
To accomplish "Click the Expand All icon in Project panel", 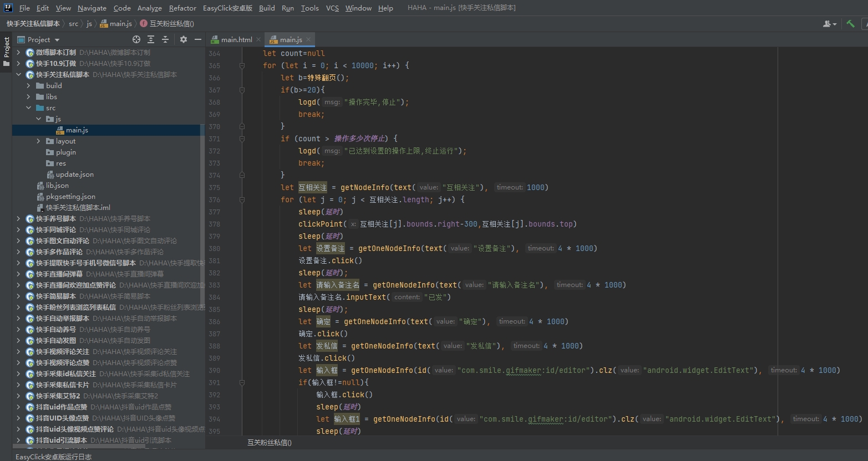I will (151, 39).
